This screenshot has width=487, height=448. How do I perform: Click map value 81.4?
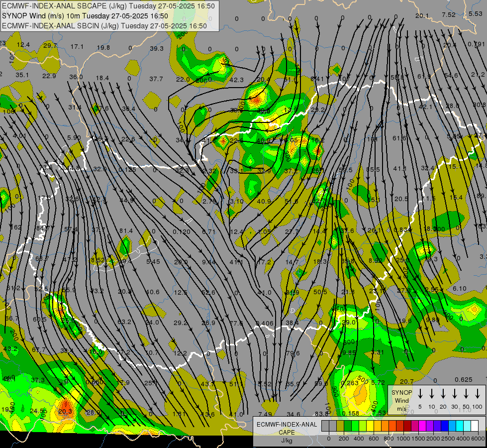[126, 230]
